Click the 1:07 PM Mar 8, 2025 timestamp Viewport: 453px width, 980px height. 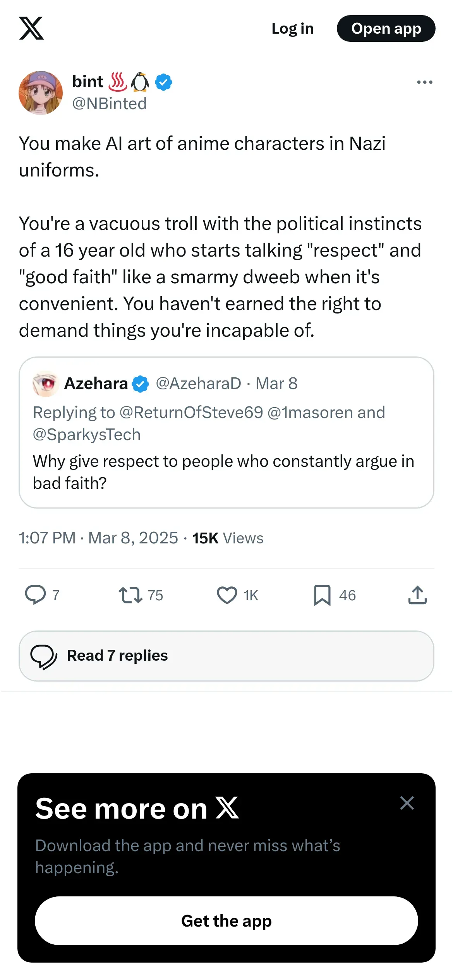(x=98, y=538)
